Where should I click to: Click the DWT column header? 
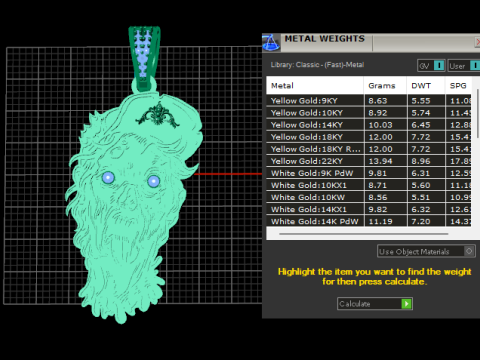click(x=426, y=86)
